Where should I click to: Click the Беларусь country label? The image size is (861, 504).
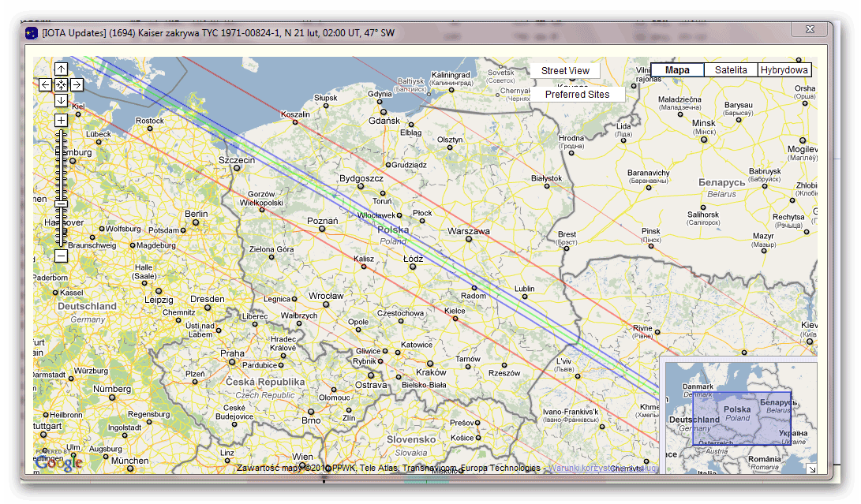pos(721,182)
